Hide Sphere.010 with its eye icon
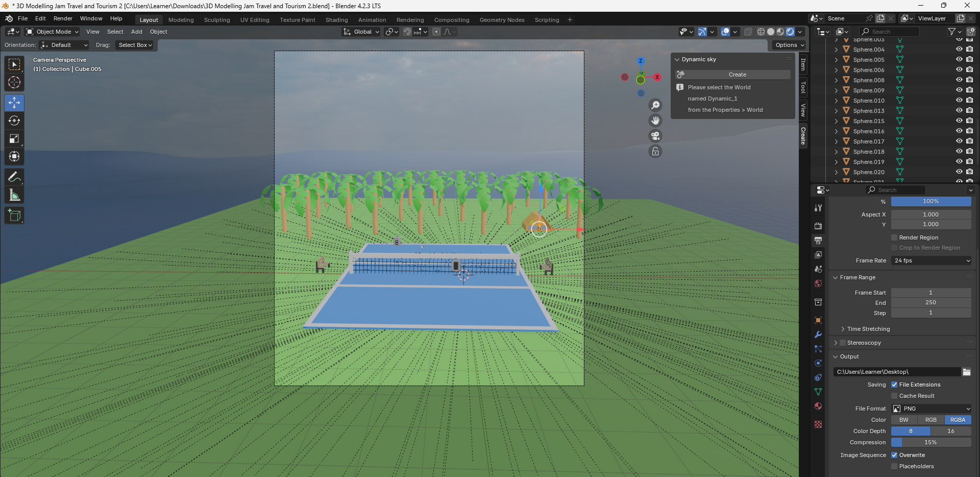The image size is (980, 477). click(x=959, y=101)
